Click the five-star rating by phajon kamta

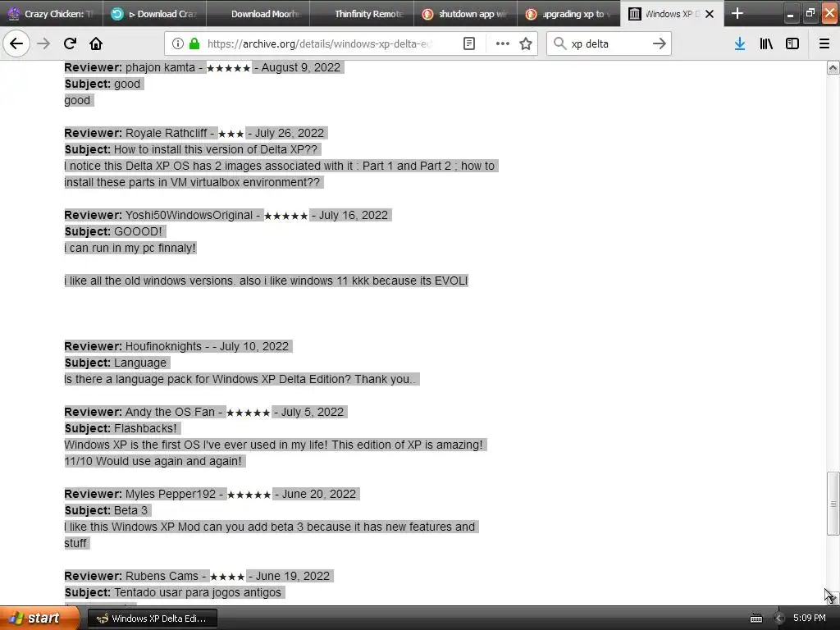pyautogui.click(x=228, y=68)
